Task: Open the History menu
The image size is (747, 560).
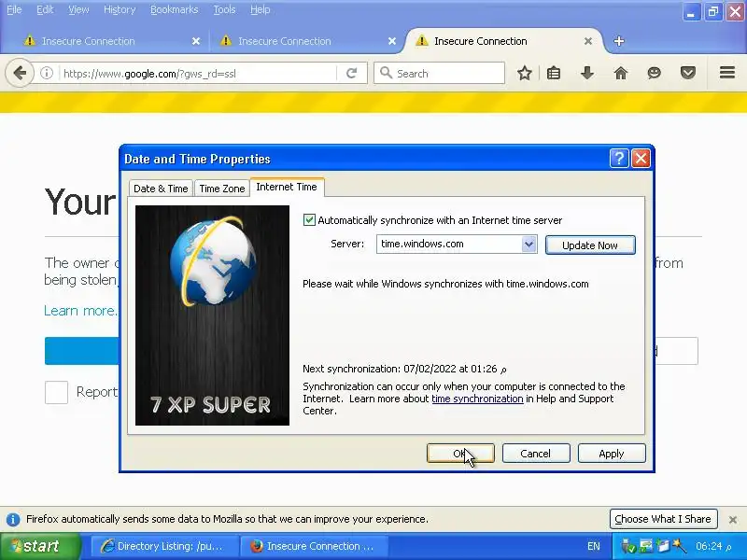Action: (120, 9)
